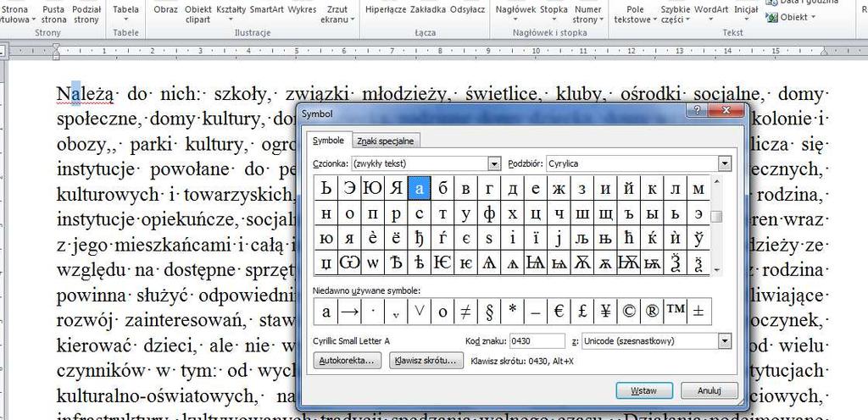Choose Cyrillic letter щ in the grid
The width and height of the screenshot is (868, 420).
[605, 213]
